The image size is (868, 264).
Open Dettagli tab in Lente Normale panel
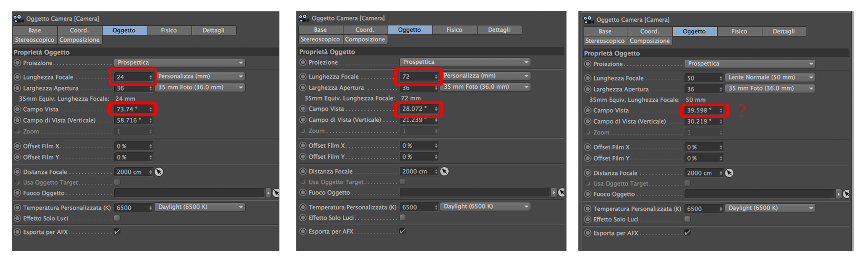click(783, 31)
